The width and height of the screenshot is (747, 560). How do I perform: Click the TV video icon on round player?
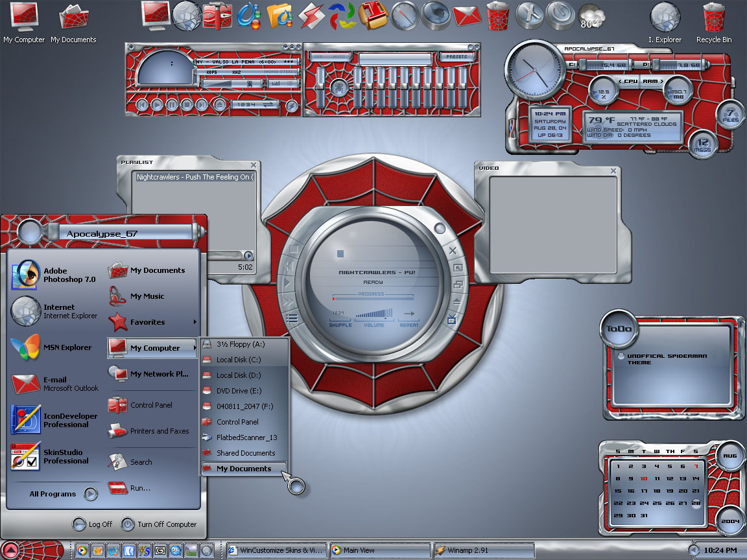pyautogui.click(x=451, y=320)
